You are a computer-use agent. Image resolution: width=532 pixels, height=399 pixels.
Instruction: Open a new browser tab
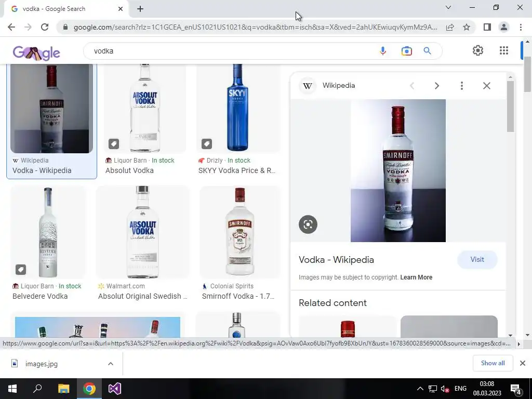140,9
